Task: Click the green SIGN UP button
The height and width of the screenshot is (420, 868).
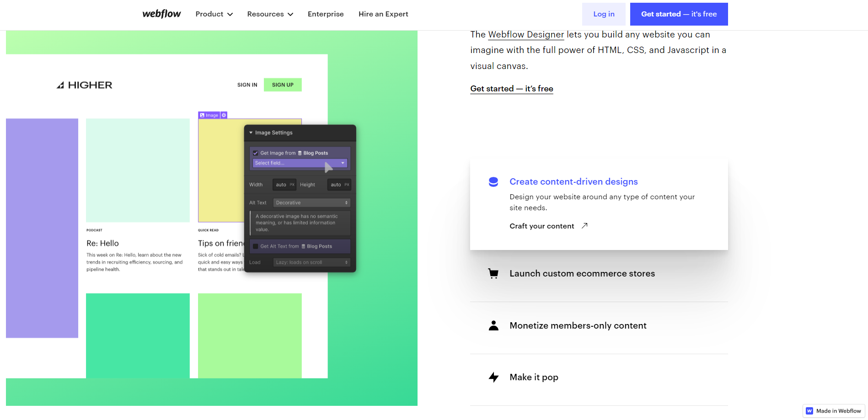Action: click(x=283, y=85)
